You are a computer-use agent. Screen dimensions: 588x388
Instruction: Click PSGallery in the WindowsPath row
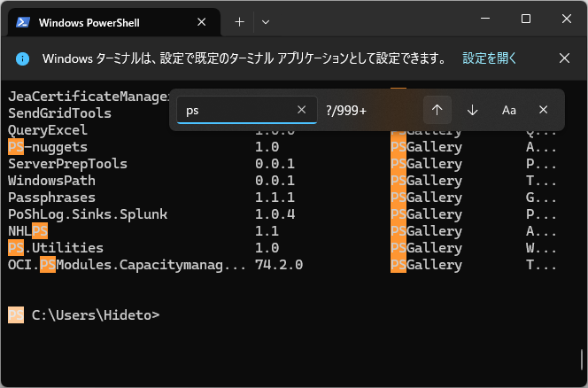tap(426, 181)
